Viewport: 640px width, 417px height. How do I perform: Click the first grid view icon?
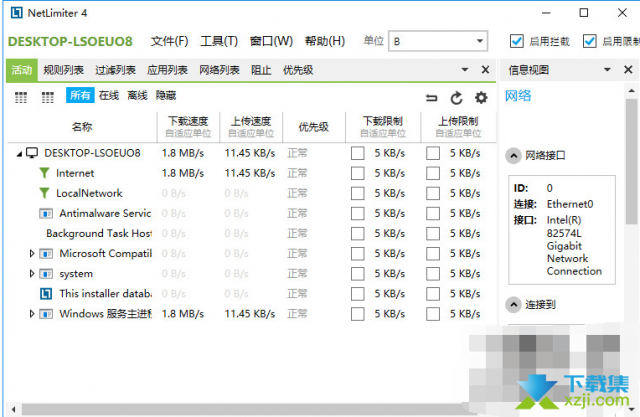(21, 96)
